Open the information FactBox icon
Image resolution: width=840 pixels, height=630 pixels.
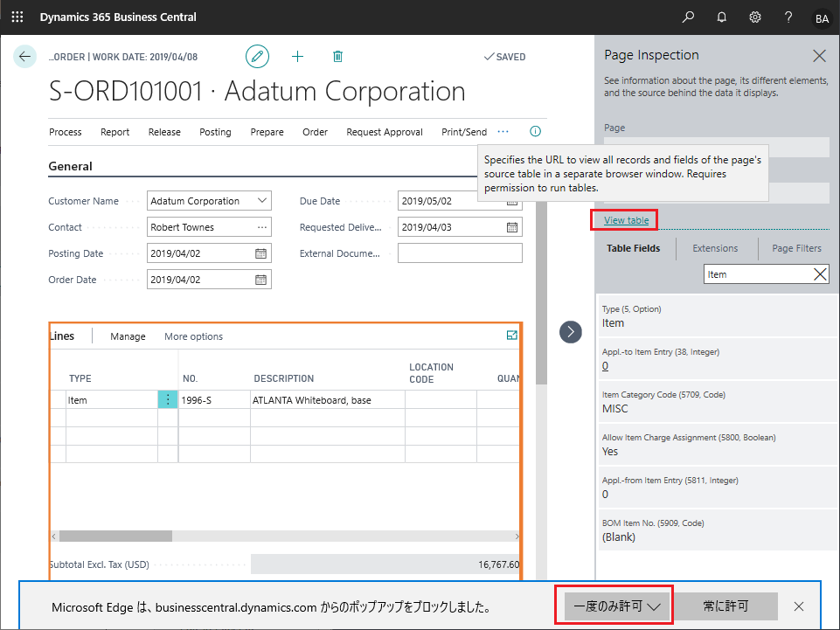click(535, 131)
